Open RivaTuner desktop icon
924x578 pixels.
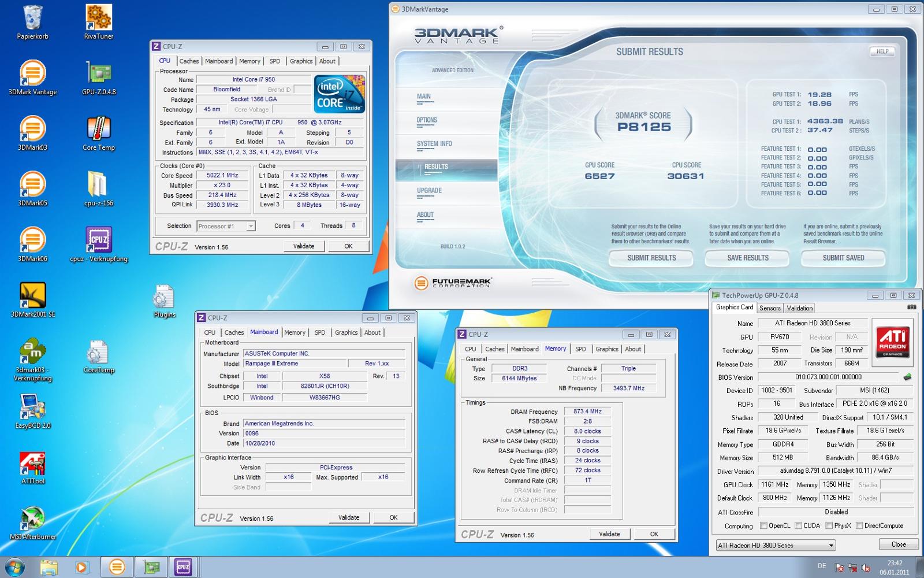[x=99, y=22]
